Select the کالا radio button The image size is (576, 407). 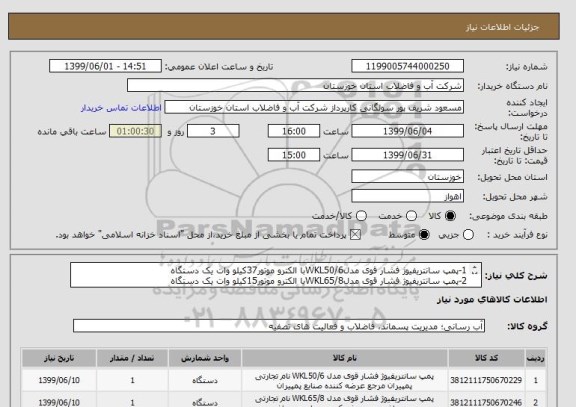pos(450,216)
